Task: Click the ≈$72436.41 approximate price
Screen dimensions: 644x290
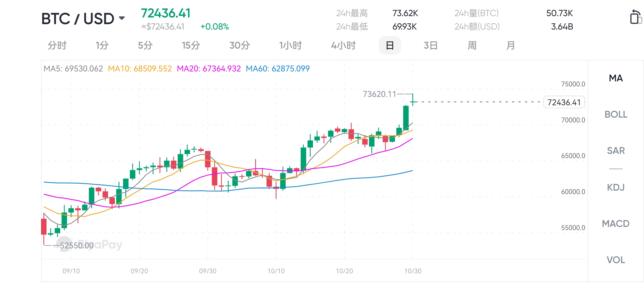Action: click(163, 27)
